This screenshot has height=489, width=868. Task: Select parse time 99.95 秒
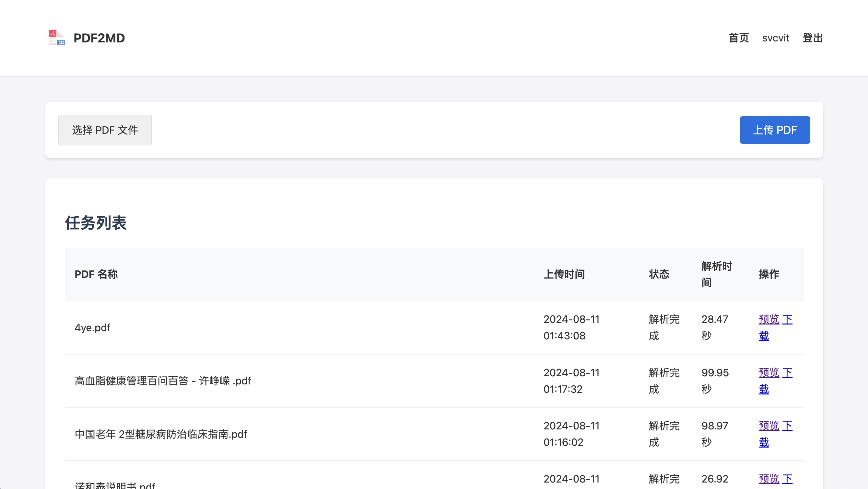715,381
